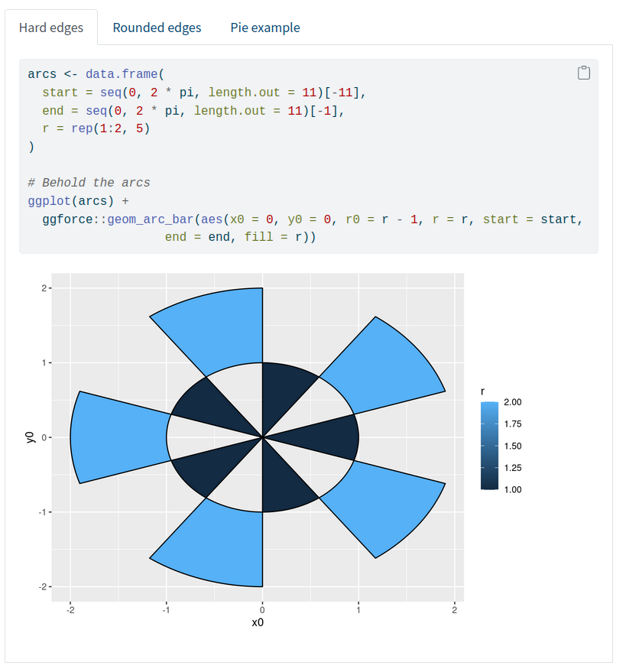626x672 pixels.
Task: Click the legend title labeled r
Action: click(483, 391)
